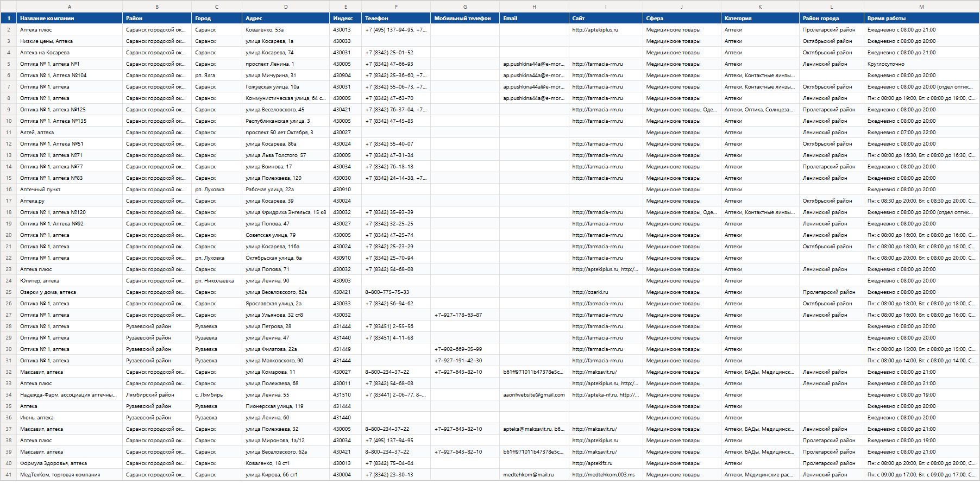Screen dimensions: 980x490
Task: Click the "Июнь, аптека" company cell
Action: pyautogui.click(x=70, y=417)
